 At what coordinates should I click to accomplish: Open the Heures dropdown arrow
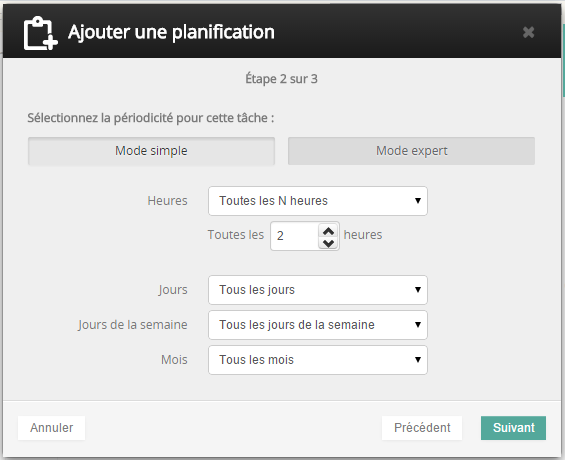(x=418, y=201)
